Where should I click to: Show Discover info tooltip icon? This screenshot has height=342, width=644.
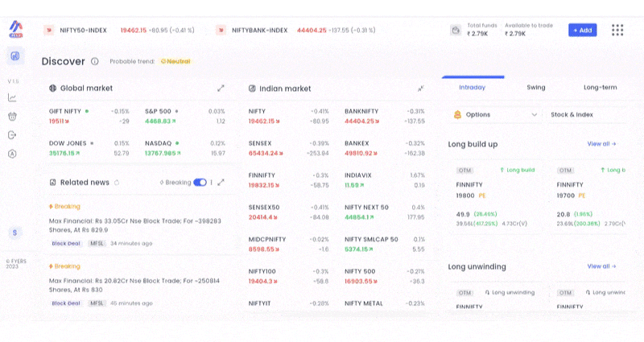tap(95, 61)
